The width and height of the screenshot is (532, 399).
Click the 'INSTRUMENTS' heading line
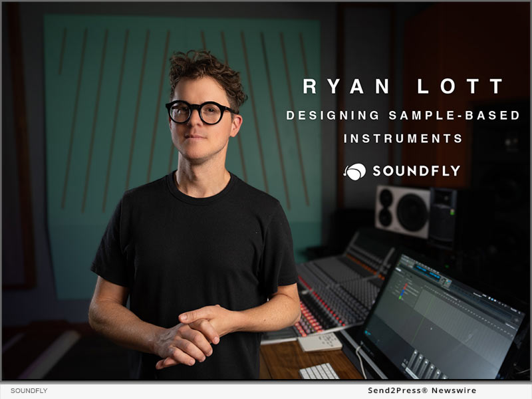pyautogui.click(x=403, y=138)
